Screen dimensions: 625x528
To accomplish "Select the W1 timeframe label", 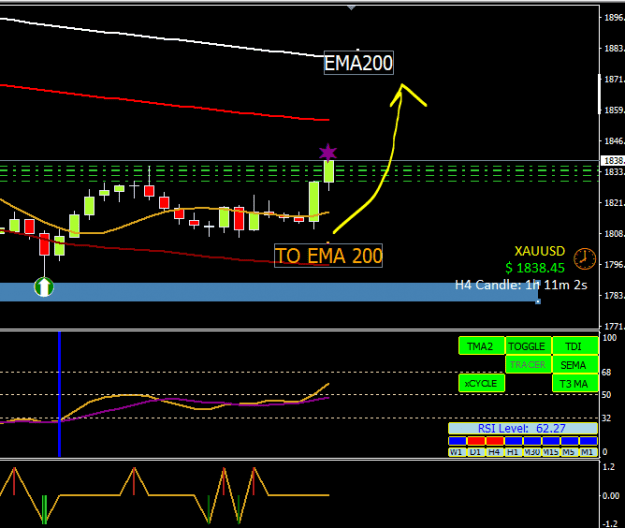I will click(x=457, y=452).
